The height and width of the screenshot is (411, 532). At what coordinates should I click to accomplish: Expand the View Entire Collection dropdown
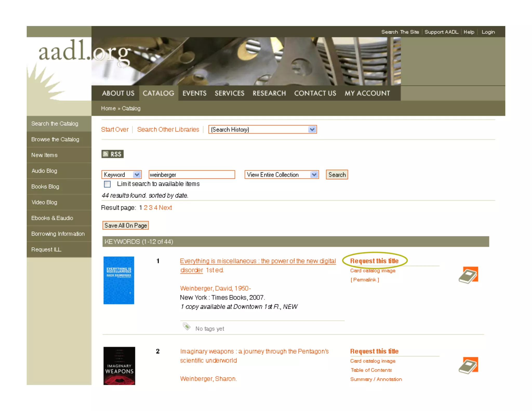[x=281, y=175]
